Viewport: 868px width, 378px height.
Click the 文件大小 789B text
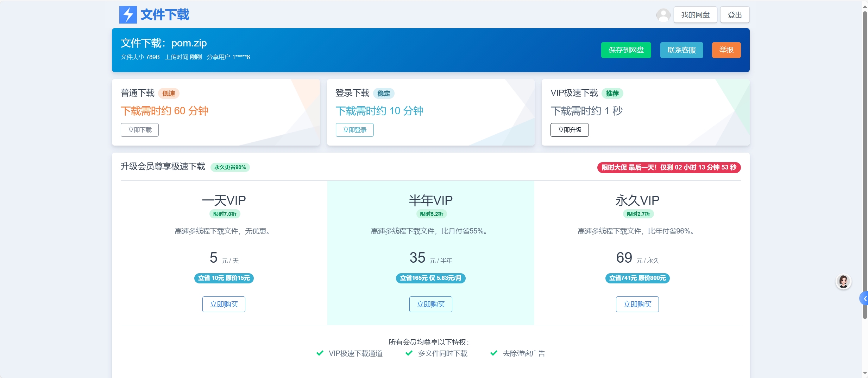coord(140,57)
